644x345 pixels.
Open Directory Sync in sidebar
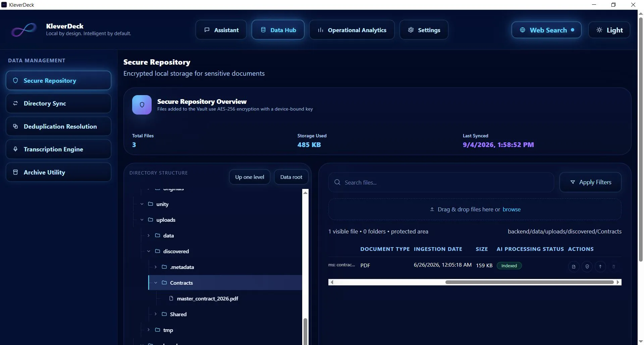pyautogui.click(x=58, y=103)
